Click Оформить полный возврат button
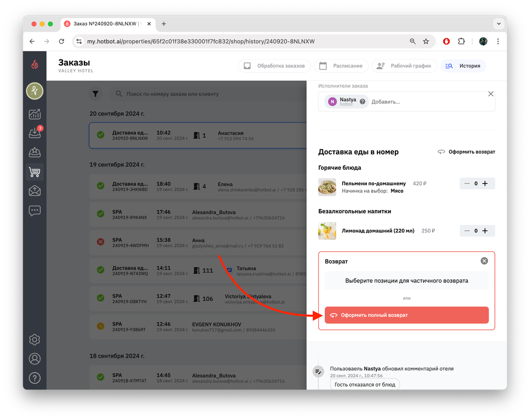The height and width of the screenshot is (420, 530). pos(407,315)
